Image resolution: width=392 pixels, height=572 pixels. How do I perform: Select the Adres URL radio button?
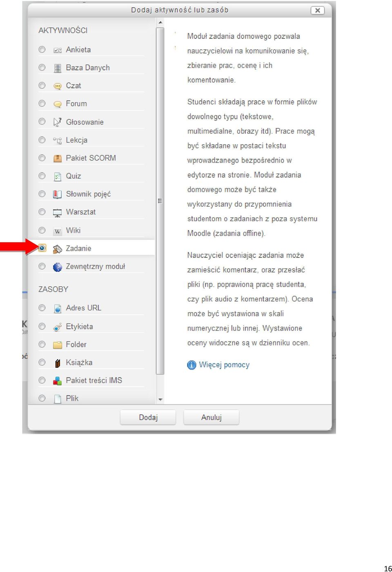point(42,308)
